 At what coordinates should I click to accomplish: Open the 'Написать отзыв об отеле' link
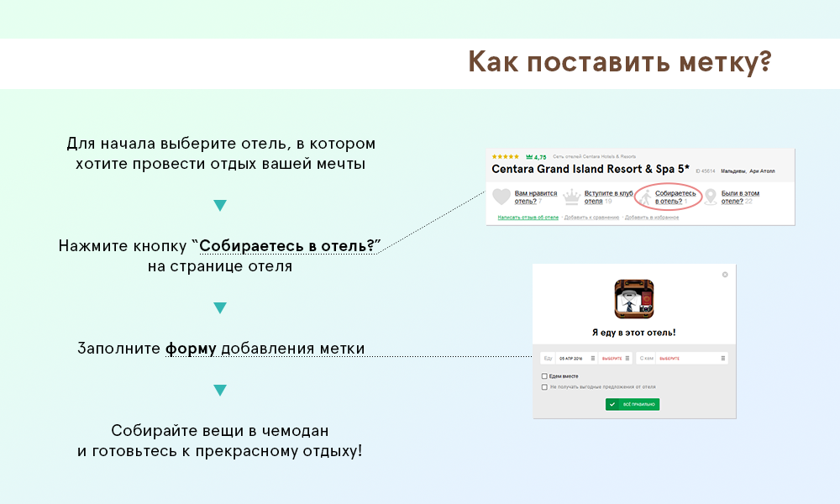pos(528,218)
